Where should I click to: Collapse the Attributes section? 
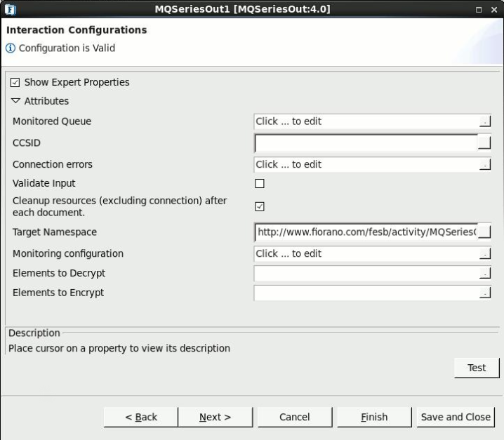pyautogui.click(x=15, y=101)
